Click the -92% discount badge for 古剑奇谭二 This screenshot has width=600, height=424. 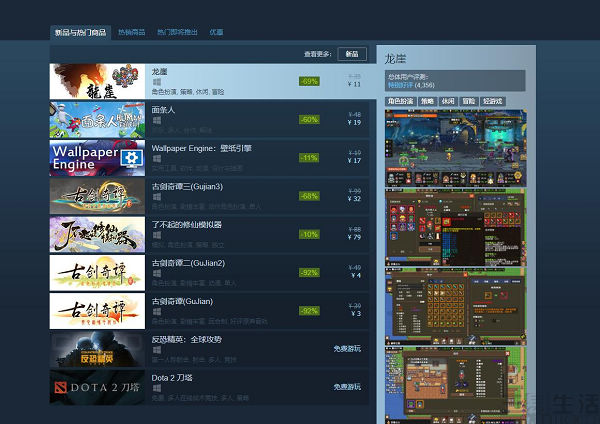coord(309,273)
